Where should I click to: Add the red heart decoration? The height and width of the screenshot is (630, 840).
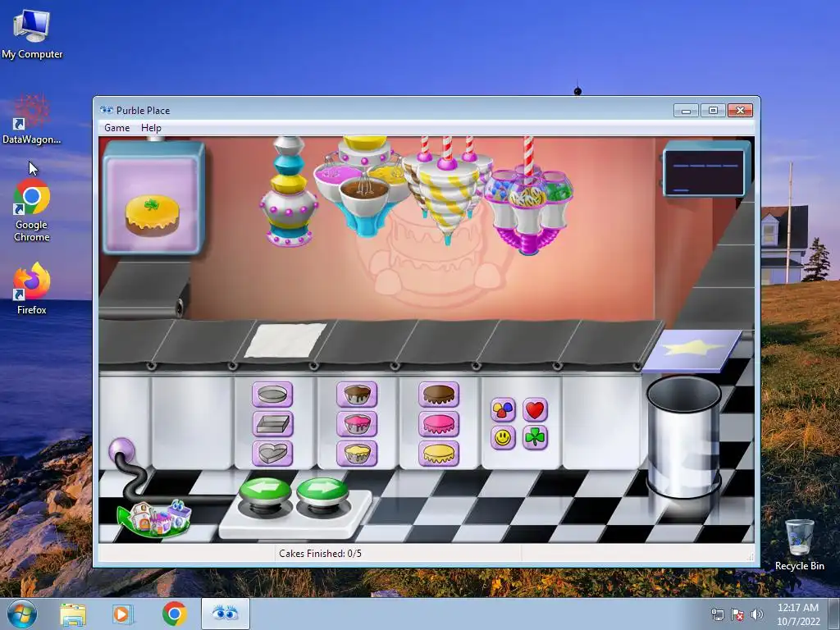pos(535,410)
